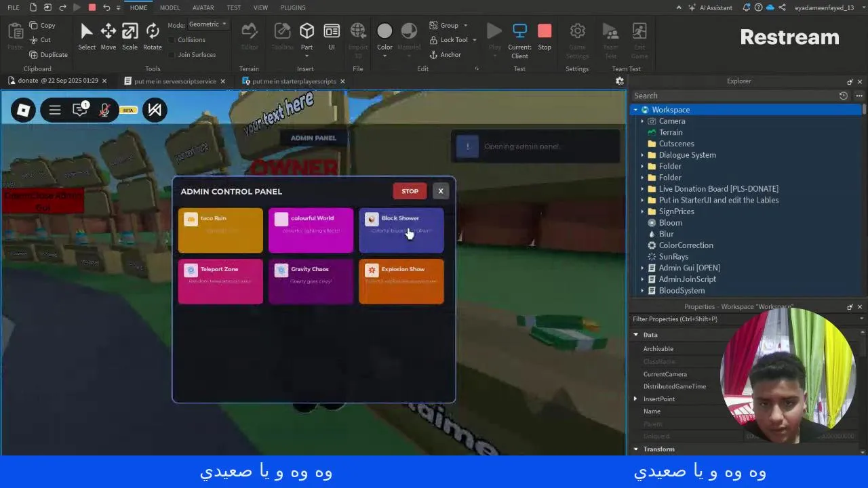Open the FILE menu

coord(14,7)
